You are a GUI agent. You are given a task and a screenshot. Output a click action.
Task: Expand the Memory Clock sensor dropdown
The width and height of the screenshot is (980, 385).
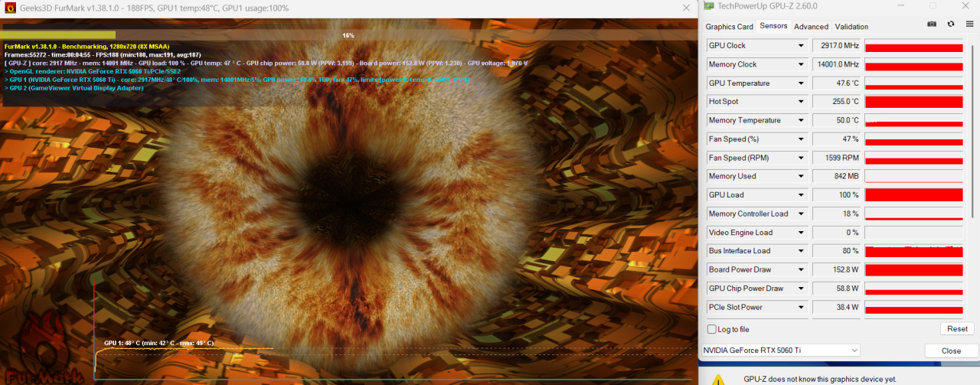pos(802,64)
